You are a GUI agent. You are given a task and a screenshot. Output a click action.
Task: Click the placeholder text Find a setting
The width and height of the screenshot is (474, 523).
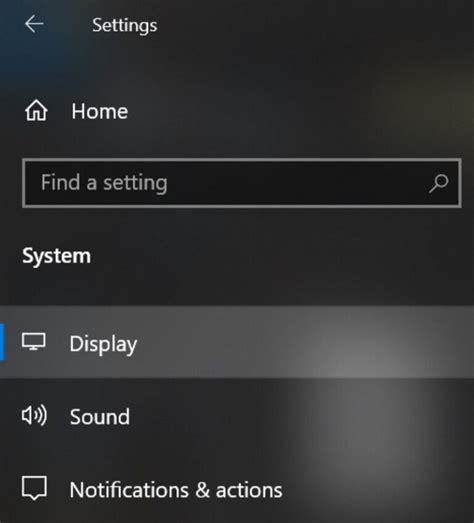click(104, 183)
